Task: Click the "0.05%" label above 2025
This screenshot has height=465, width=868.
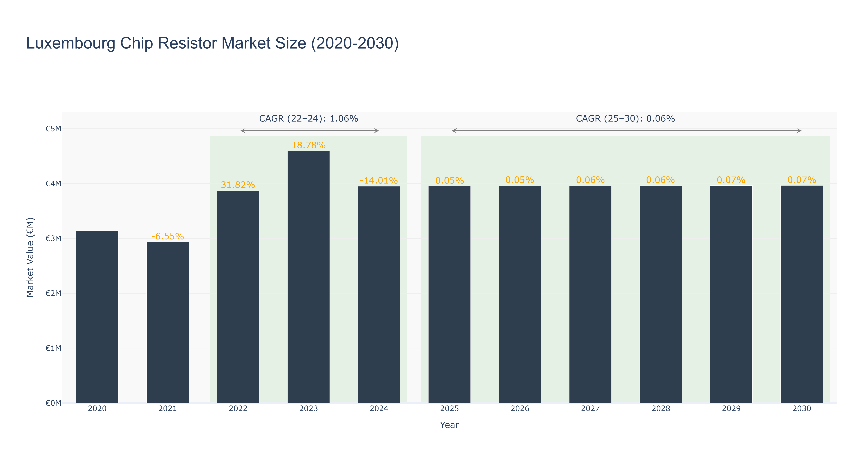Action: point(449,181)
